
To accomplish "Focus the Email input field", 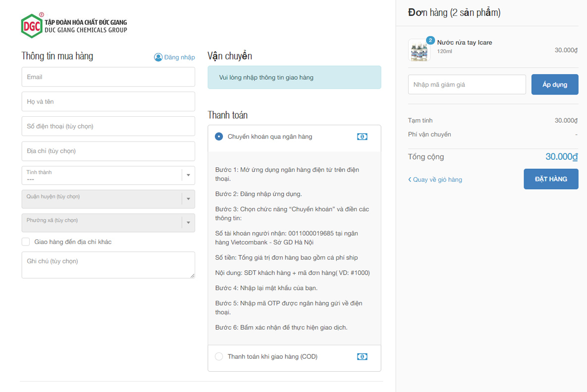I will (x=108, y=77).
